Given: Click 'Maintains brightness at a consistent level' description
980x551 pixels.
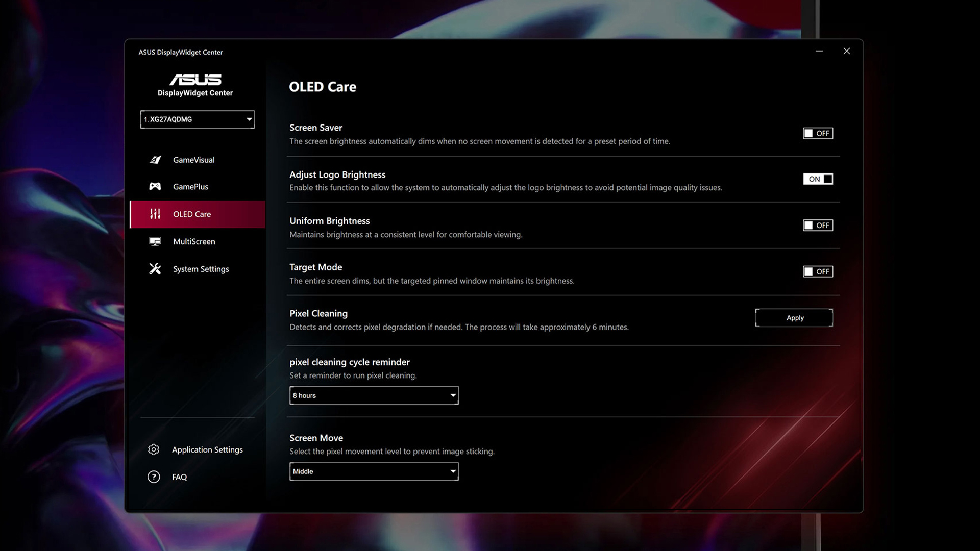Looking at the screenshot, I should 406,235.
